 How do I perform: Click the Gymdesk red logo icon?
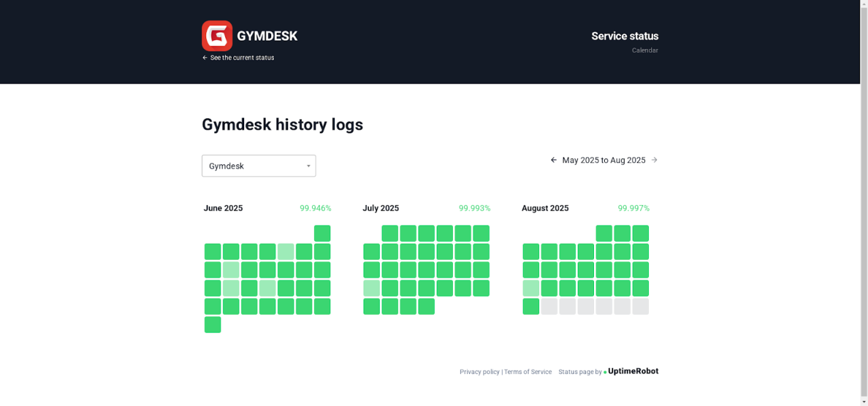(x=217, y=36)
